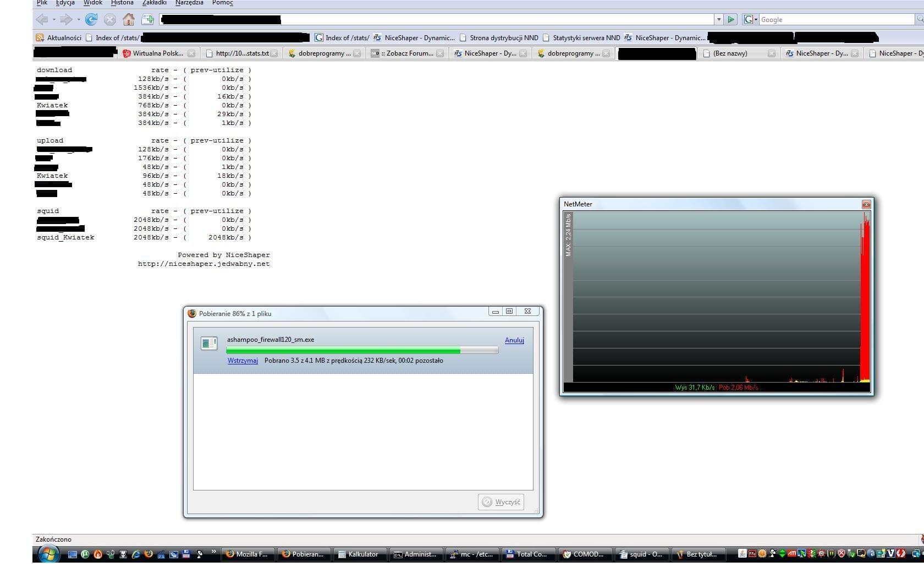Open the address bar history dropdown
Viewport: 924px width, 578px height.
(719, 20)
